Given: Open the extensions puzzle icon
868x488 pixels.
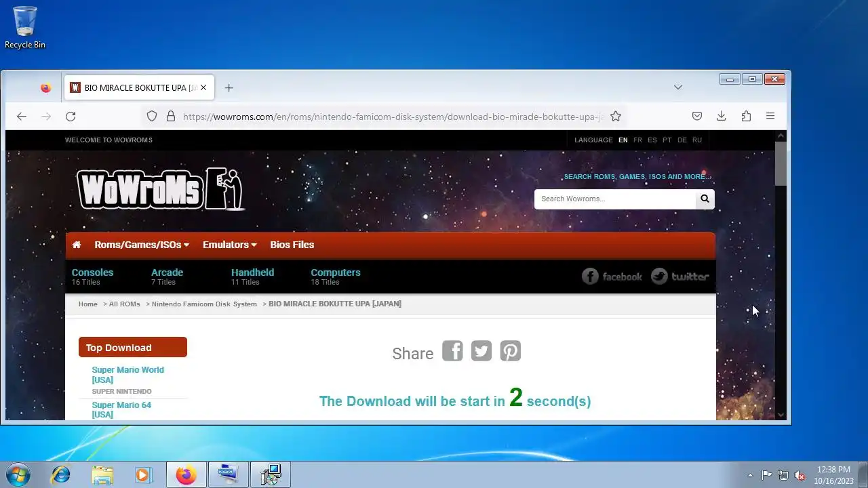Looking at the screenshot, I should (x=746, y=117).
